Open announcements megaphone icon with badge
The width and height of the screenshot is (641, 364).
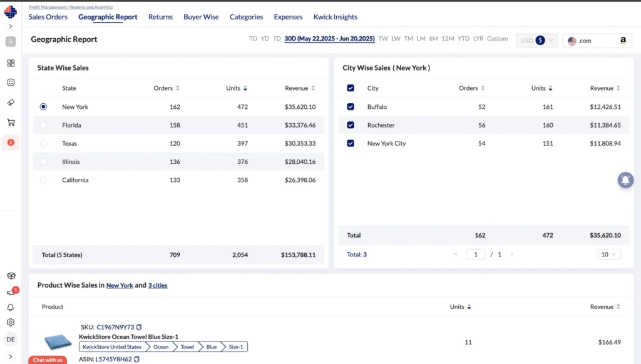[11, 292]
